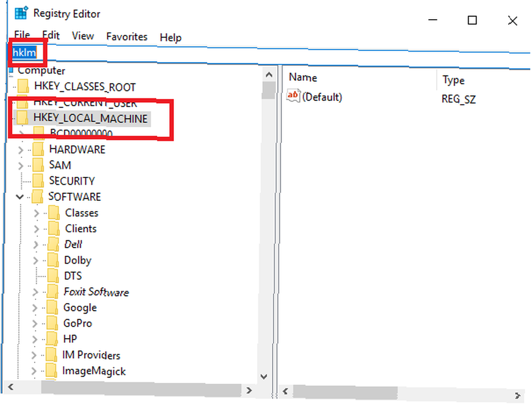Select the Clients subkey

[x=81, y=229]
